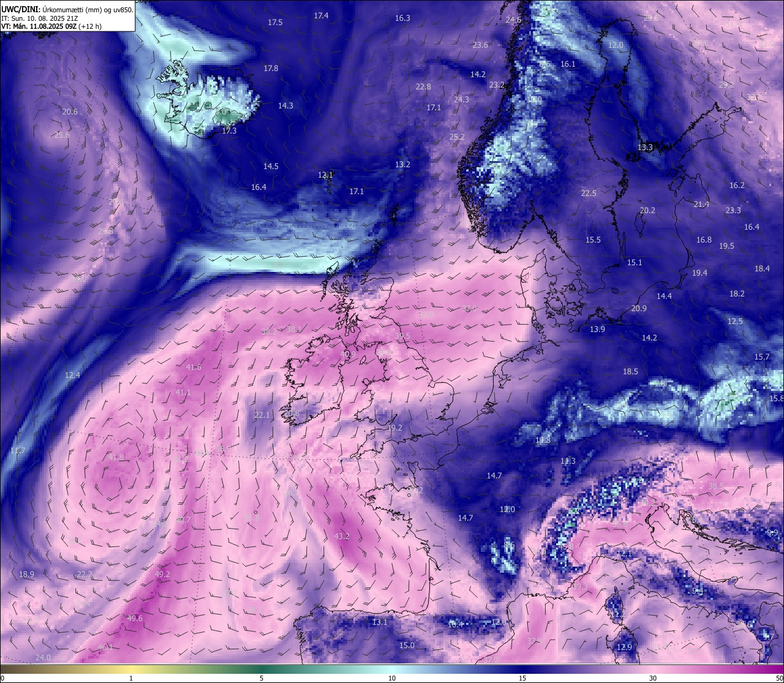Click the 20.2 value in the Baltic
The width and height of the screenshot is (784, 683).
[x=647, y=211]
